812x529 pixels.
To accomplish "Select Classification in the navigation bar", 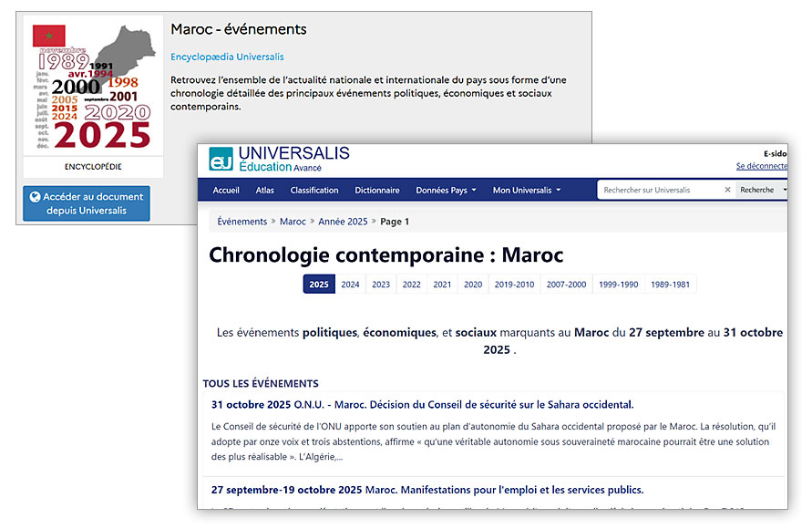I will click(x=314, y=191).
